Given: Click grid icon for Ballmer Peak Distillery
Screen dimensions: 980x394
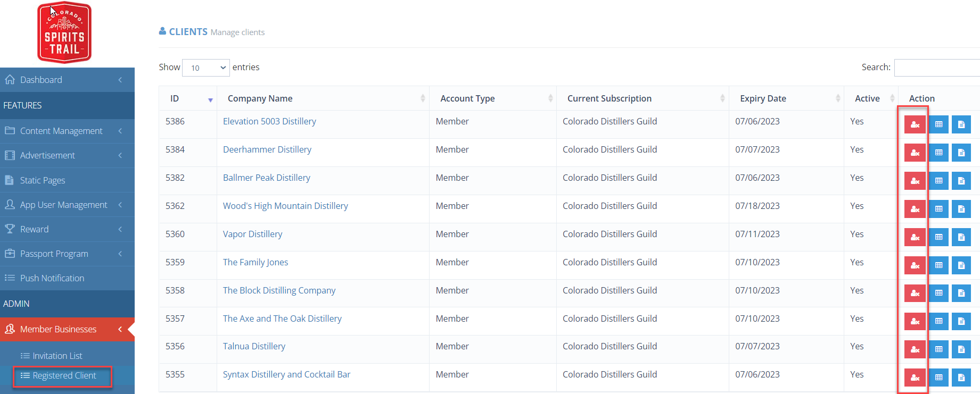Looking at the screenshot, I should pos(938,181).
